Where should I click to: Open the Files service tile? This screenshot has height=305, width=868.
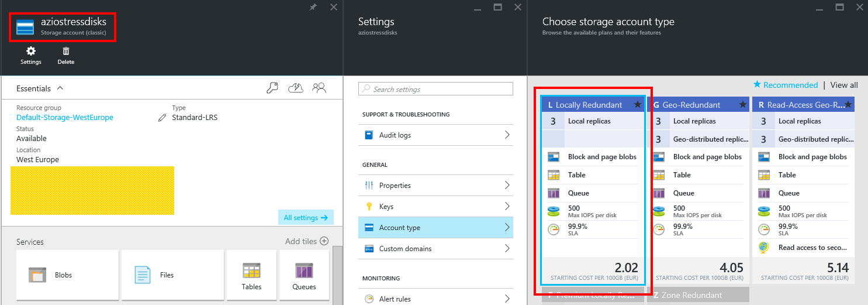tap(172, 275)
